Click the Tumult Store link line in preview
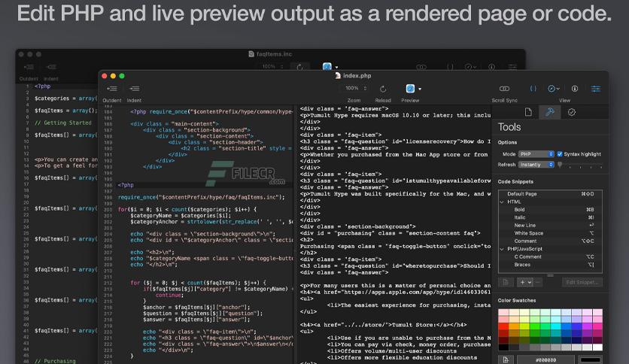 383,325
